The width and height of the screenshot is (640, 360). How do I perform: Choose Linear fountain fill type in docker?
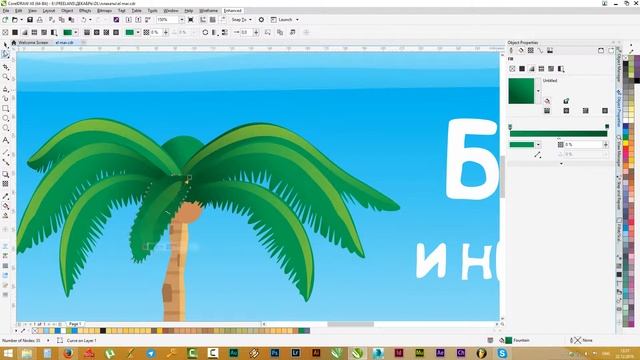547,111
